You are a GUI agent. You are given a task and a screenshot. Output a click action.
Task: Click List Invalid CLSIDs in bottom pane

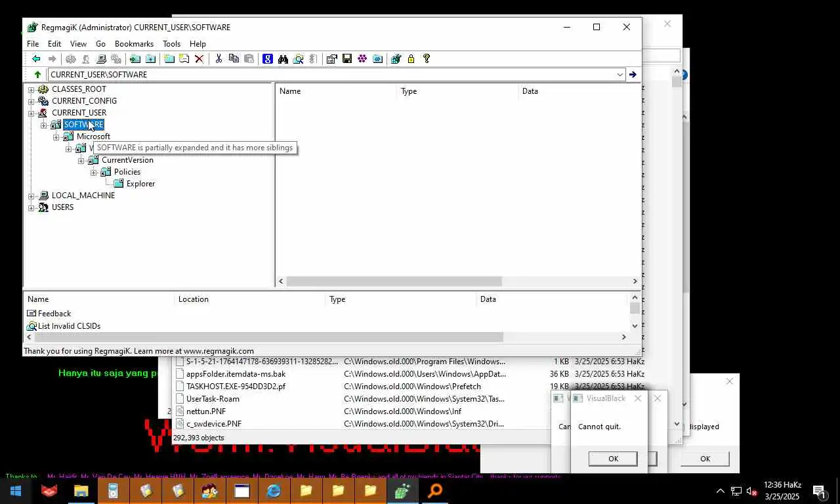tap(69, 326)
